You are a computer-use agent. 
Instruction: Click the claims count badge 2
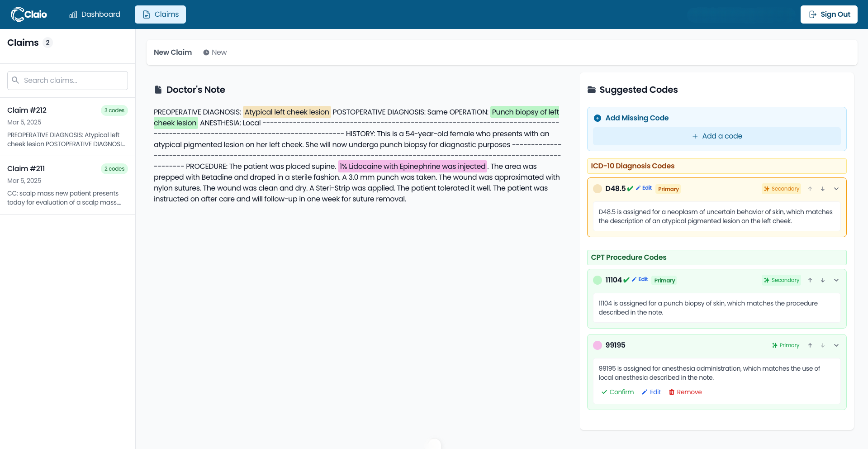pyautogui.click(x=47, y=43)
